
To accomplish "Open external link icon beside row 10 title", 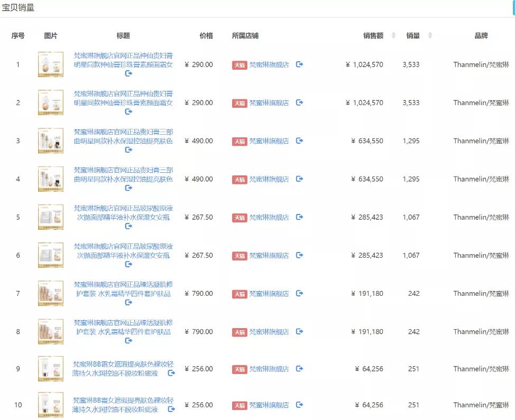I will [171, 409].
